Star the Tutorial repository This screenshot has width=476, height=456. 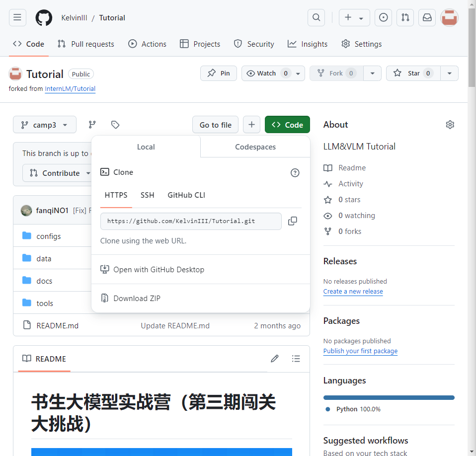[x=413, y=74]
